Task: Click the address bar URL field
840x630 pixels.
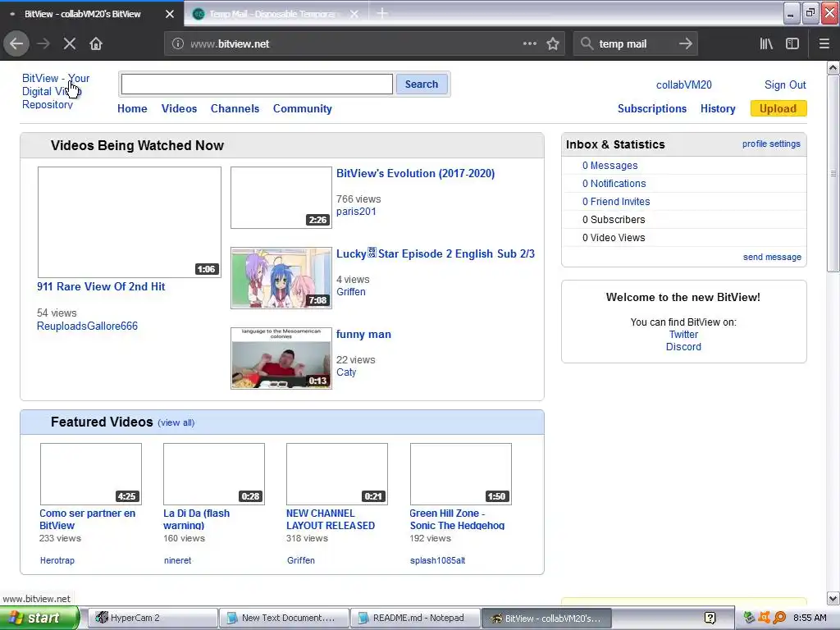Action: click(x=354, y=44)
